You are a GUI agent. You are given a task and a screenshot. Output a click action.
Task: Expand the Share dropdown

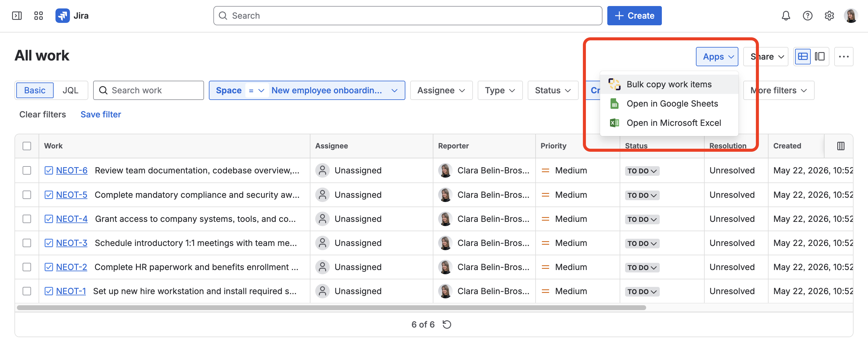pos(766,57)
